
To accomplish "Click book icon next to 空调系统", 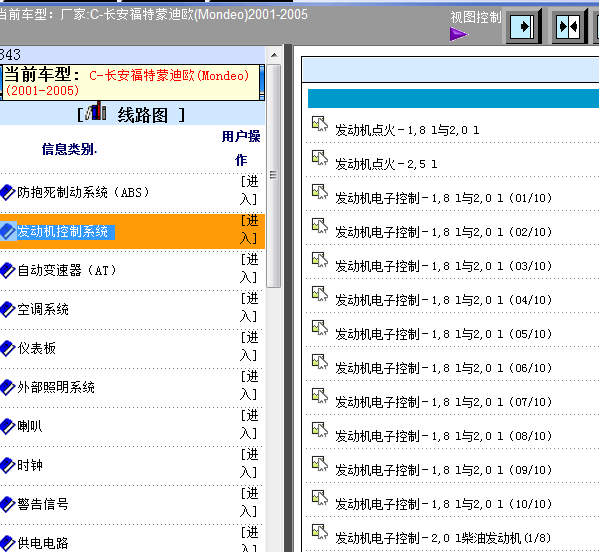I will point(7,309).
